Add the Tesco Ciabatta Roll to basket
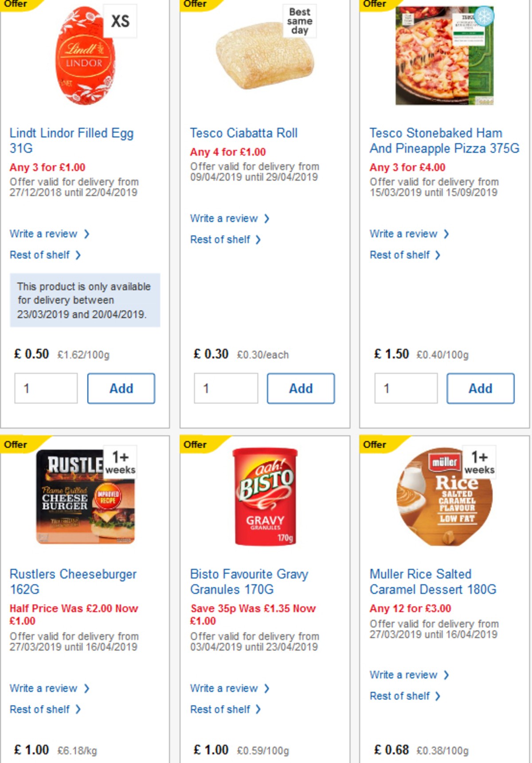This screenshot has height=763, width=532. tap(301, 388)
